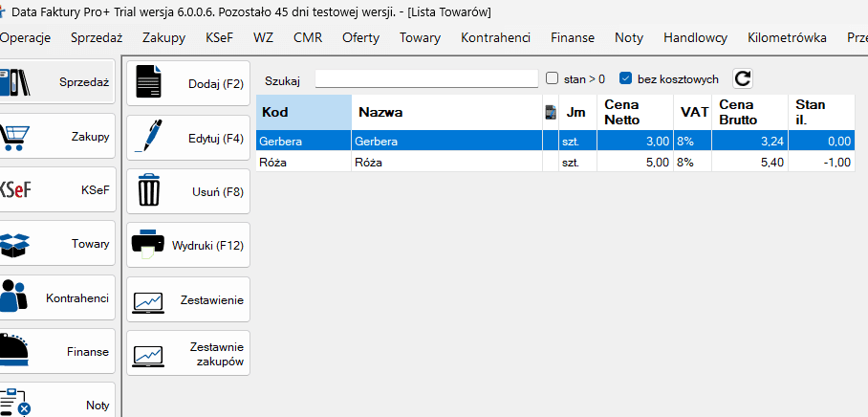Open the Sprzedaż menu in menu bar
Screen dimensions: 868x417
coord(98,38)
